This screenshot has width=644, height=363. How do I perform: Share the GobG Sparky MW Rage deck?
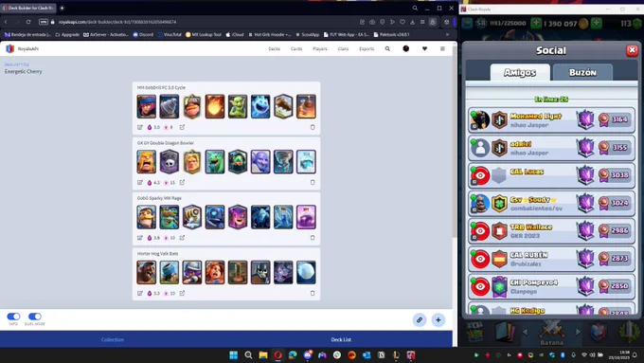pos(182,238)
